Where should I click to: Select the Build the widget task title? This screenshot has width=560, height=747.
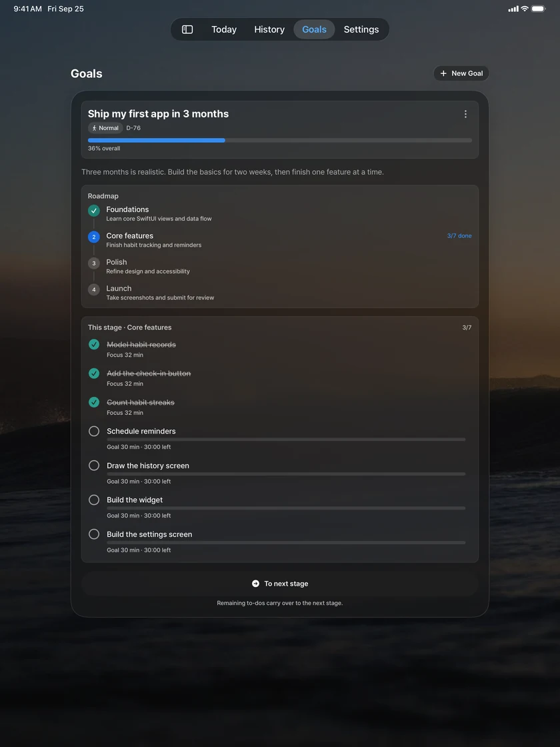tap(135, 500)
